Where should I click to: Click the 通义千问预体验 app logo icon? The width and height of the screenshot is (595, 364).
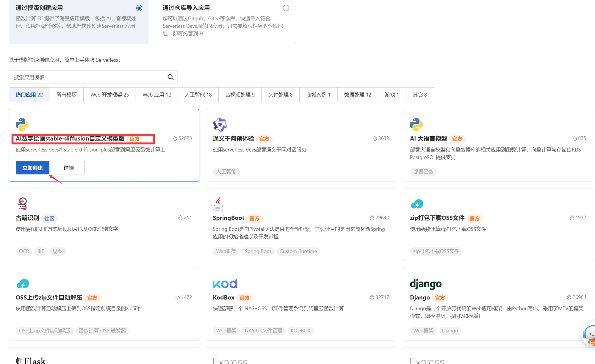(x=220, y=125)
